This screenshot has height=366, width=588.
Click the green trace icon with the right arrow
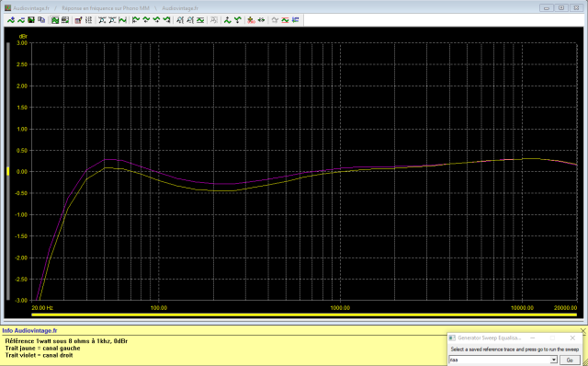pyautogui.click(x=166, y=20)
